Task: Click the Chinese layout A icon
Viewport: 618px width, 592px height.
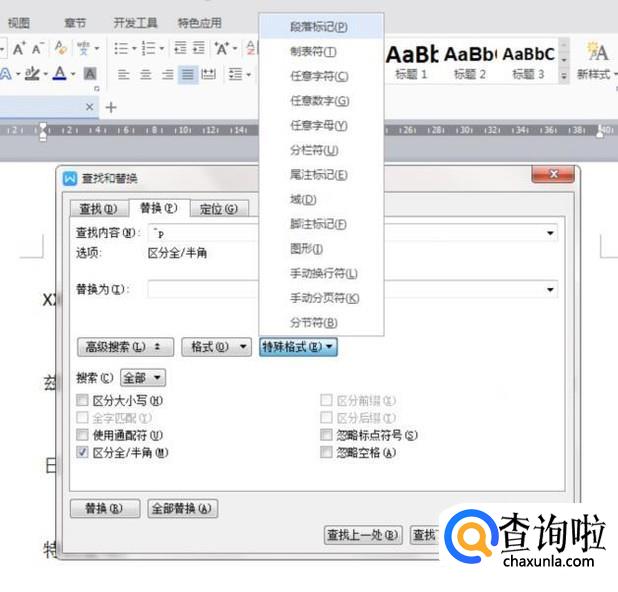Action: point(222,48)
